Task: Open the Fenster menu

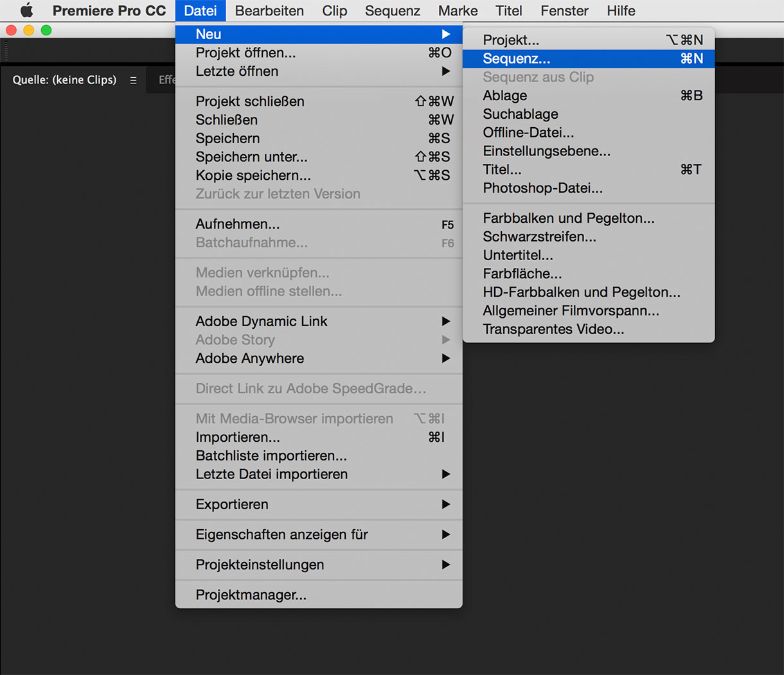Action: click(x=565, y=11)
